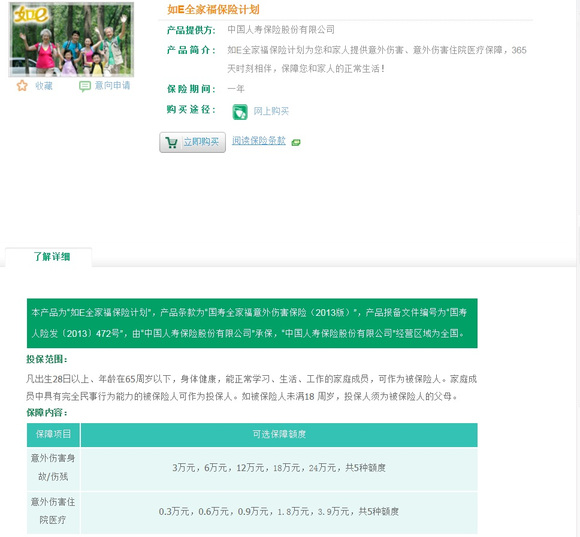580x537 pixels.
Task: Click the 保险期间 一年 value
Action: point(236,89)
